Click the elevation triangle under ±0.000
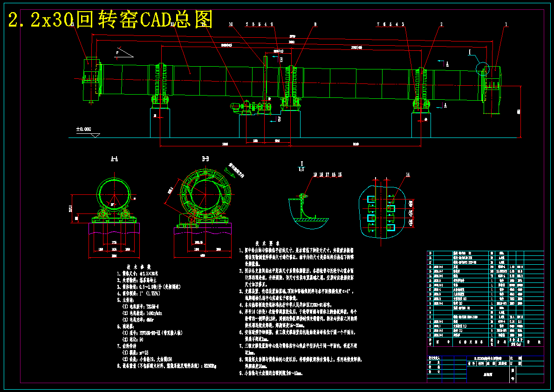 [x=96, y=135]
